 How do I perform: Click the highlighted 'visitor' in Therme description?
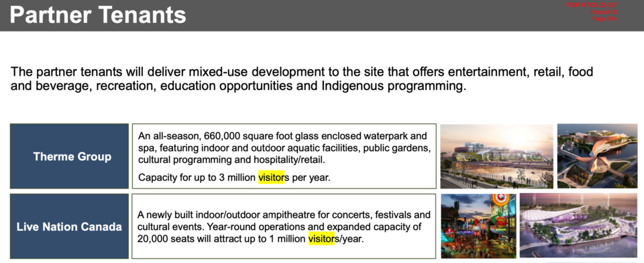coord(271,178)
